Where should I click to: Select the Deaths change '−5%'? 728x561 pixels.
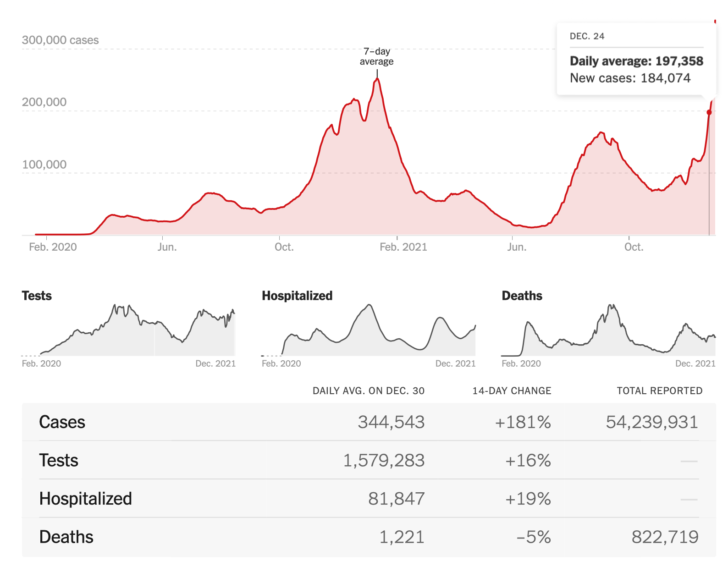pos(534,537)
